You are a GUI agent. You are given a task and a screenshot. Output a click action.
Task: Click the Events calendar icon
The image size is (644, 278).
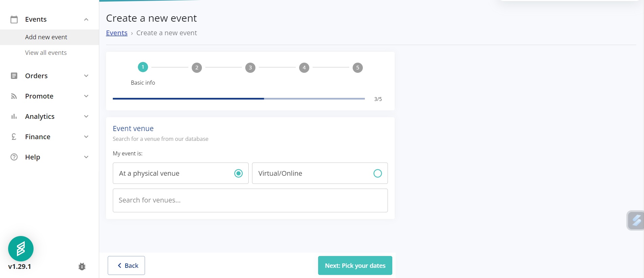point(14,19)
